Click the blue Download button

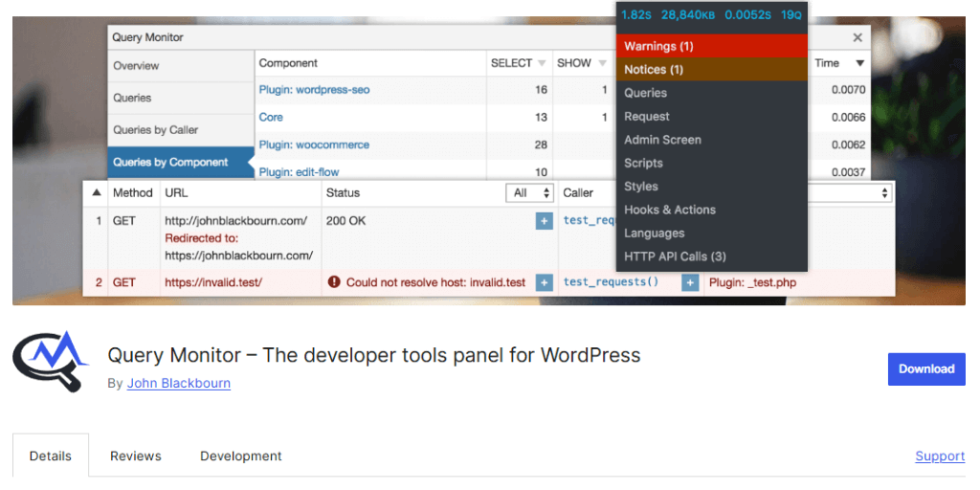point(926,368)
